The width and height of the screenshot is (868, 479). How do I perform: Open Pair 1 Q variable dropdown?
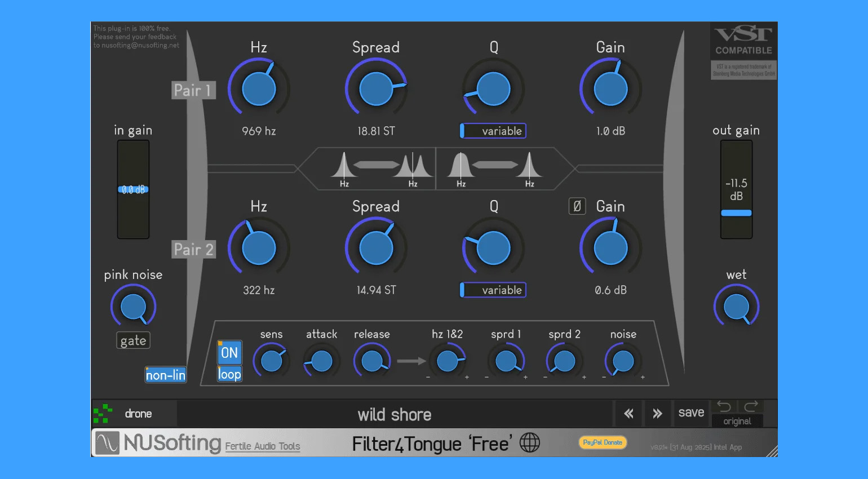pos(493,131)
